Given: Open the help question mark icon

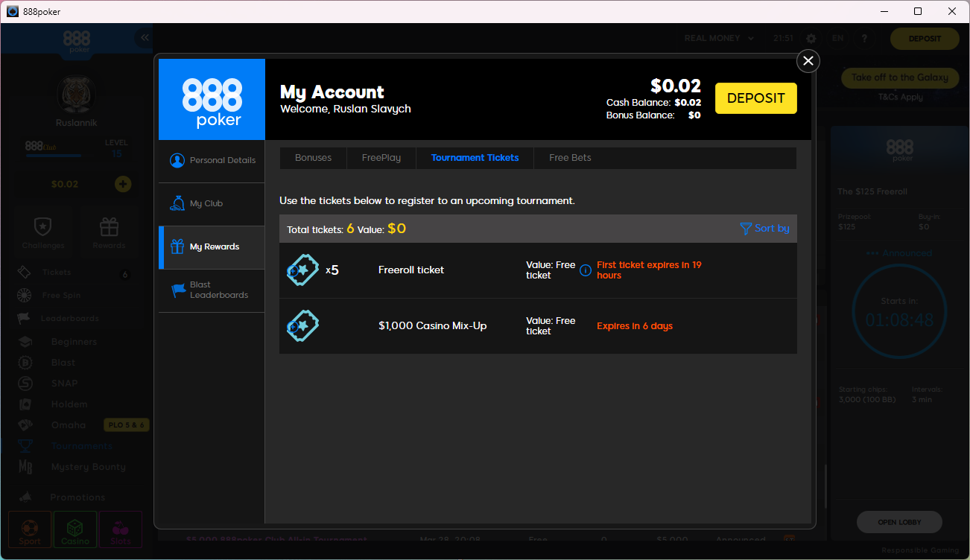Looking at the screenshot, I should click(864, 39).
